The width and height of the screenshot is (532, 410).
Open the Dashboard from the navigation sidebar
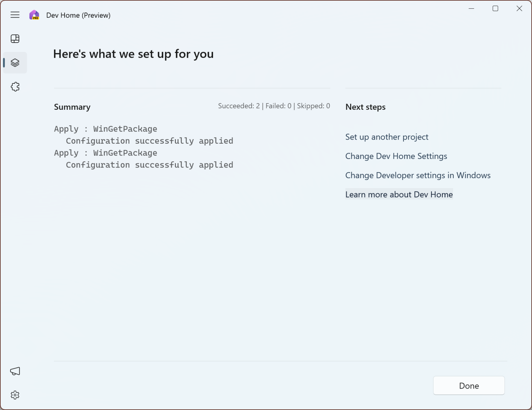[x=15, y=38]
